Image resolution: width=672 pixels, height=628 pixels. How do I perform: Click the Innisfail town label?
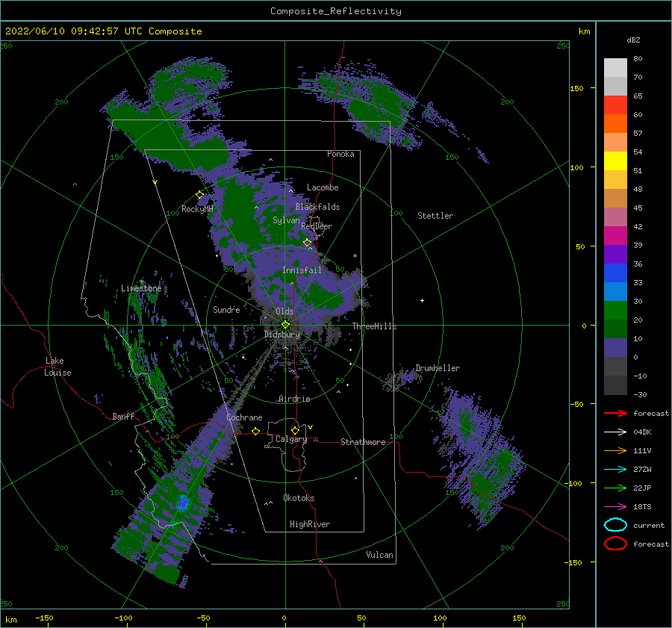click(x=302, y=270)
